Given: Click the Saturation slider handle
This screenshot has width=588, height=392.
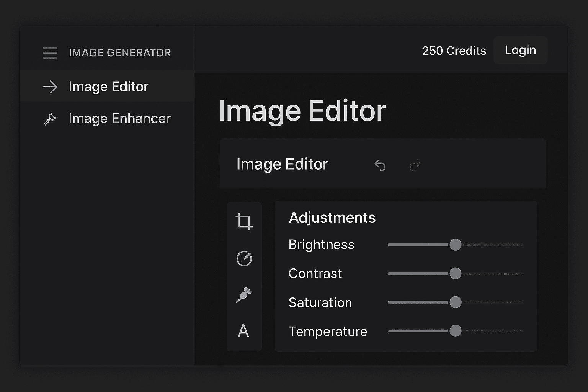Looking at the screenshot, I should pos(456,302).
